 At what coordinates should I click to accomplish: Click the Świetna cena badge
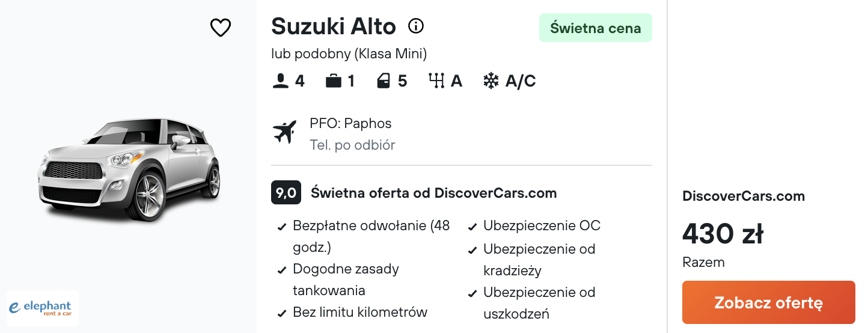pyautogui.click(x=596, y=28)
